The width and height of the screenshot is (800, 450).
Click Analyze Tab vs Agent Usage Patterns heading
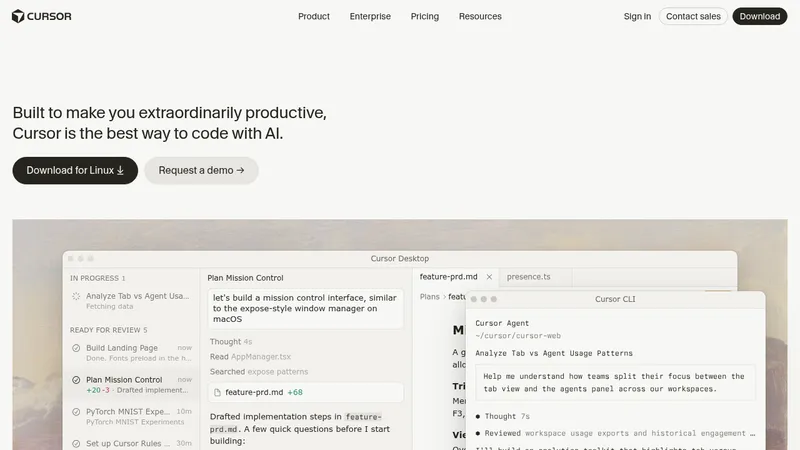[x=554, y=353]
